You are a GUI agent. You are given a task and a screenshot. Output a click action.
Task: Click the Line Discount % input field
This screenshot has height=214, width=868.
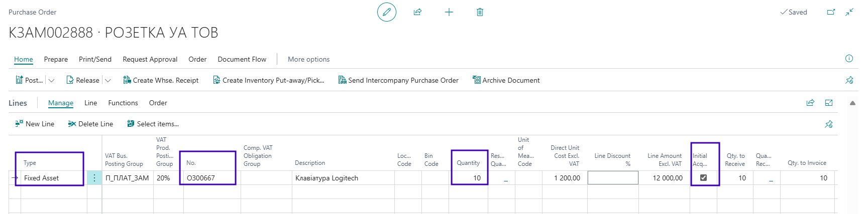coord(613,178)
